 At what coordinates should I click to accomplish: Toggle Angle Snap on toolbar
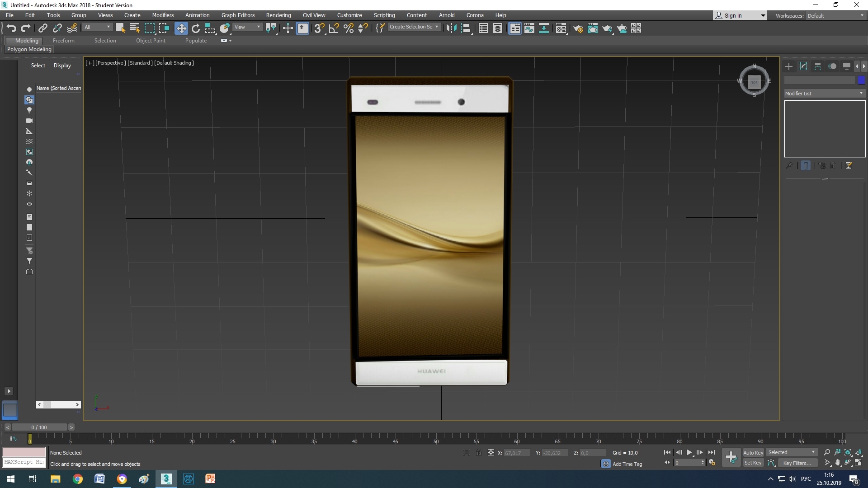(x=334, y=28)
